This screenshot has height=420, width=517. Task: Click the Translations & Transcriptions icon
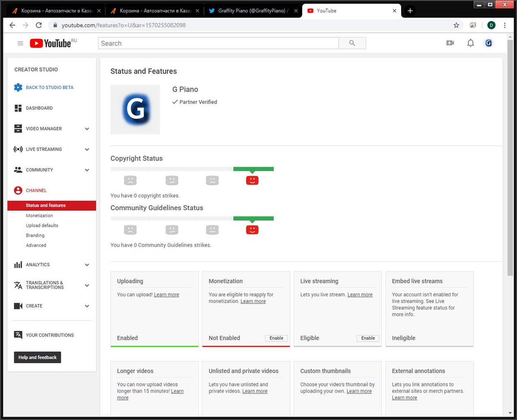18,285
